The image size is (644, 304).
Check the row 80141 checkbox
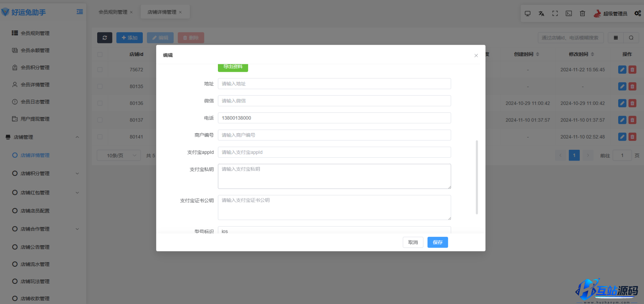(x=100, y=137)
